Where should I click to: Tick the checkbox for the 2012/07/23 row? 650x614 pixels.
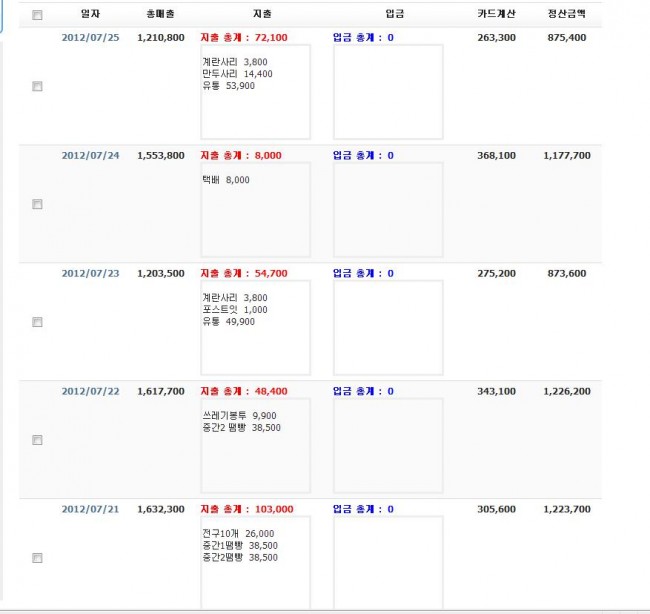pos(38,322)
